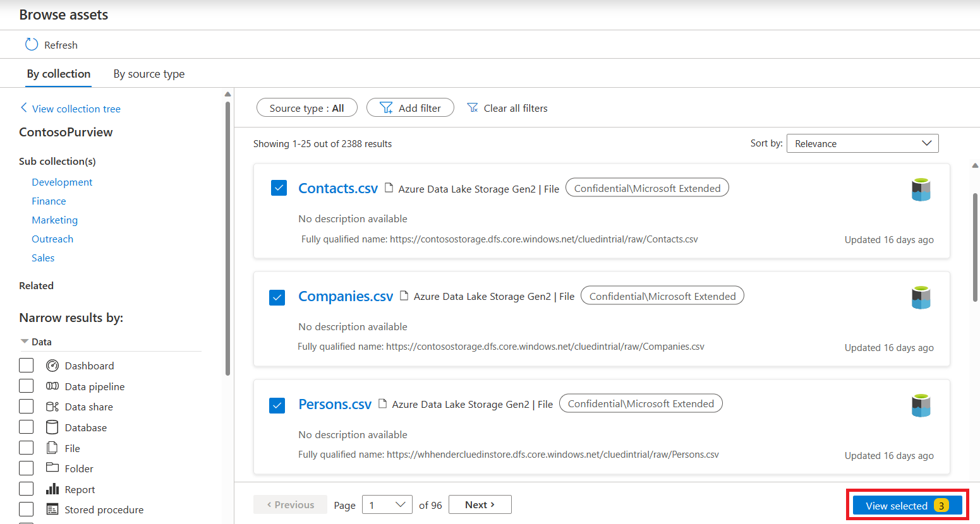Check the Dashboard filter checkbox

(x=27, y=366)
